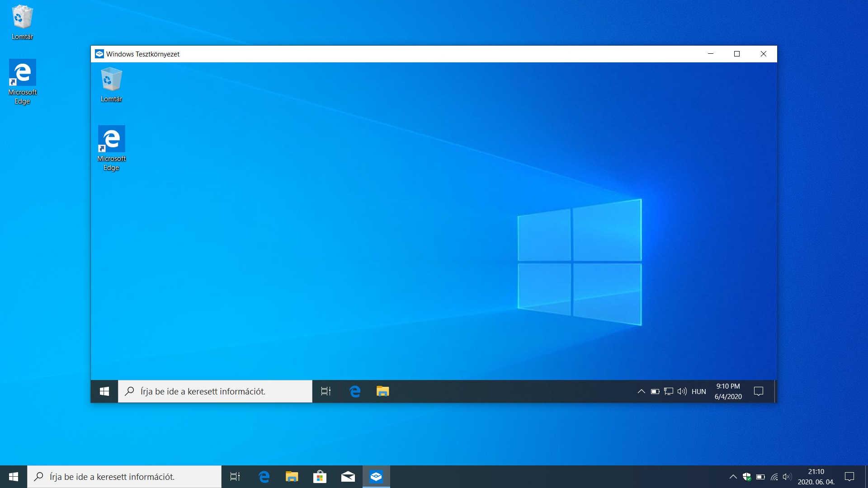This screenshot has height=488, width=868.
Task: Maximize the Windows Tesztkörnyezet window
Action: [x=737, y=54]
